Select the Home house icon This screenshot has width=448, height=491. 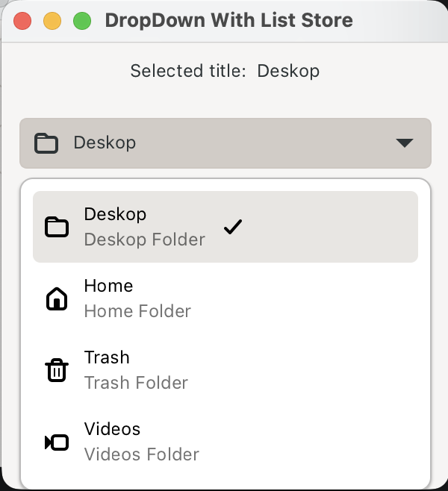(x=57, y=298)
